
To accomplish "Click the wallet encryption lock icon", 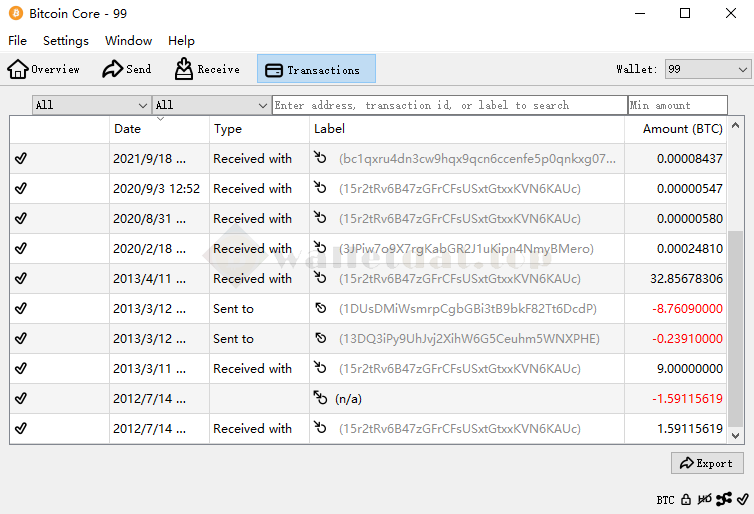I will pyautogui.click(x=686, y=499).
